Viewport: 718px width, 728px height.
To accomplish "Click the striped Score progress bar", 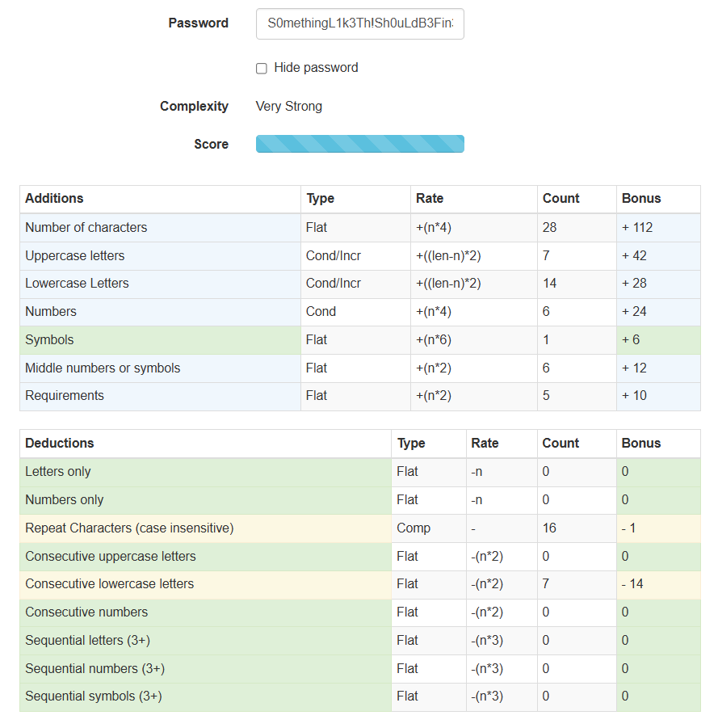I will [x=359, y=144].
